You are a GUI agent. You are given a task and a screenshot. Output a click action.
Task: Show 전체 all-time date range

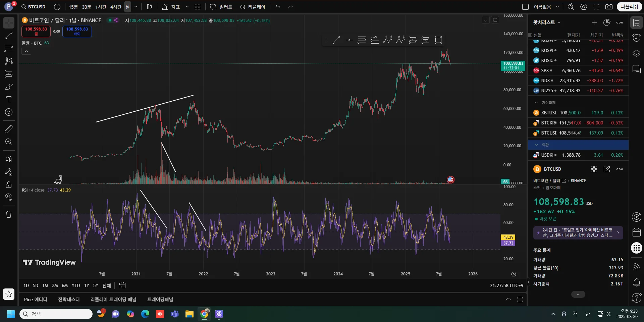[x=106, y=285]
